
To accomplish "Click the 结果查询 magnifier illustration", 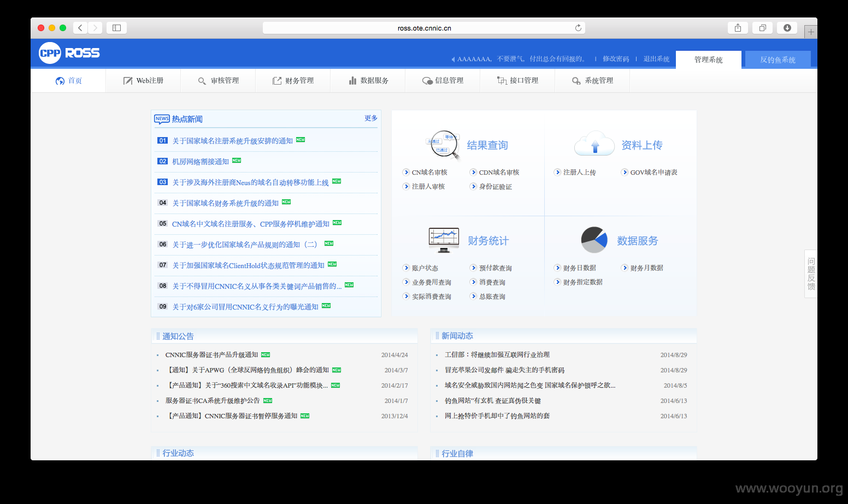I will click(x=444, y=145).
